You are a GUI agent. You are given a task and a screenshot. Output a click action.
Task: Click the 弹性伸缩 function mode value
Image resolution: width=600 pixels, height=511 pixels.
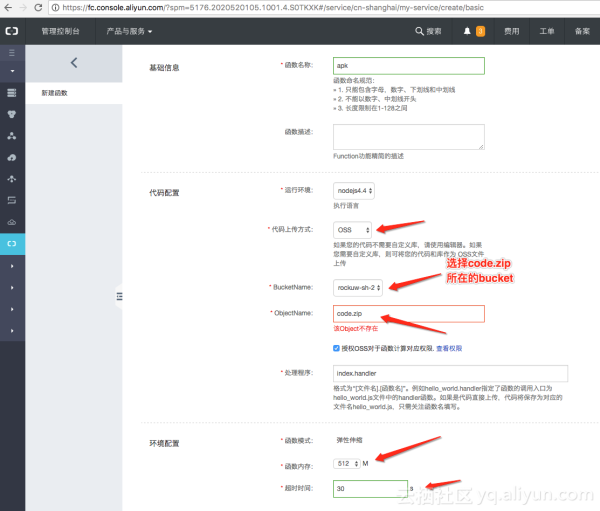click(349, 440)
